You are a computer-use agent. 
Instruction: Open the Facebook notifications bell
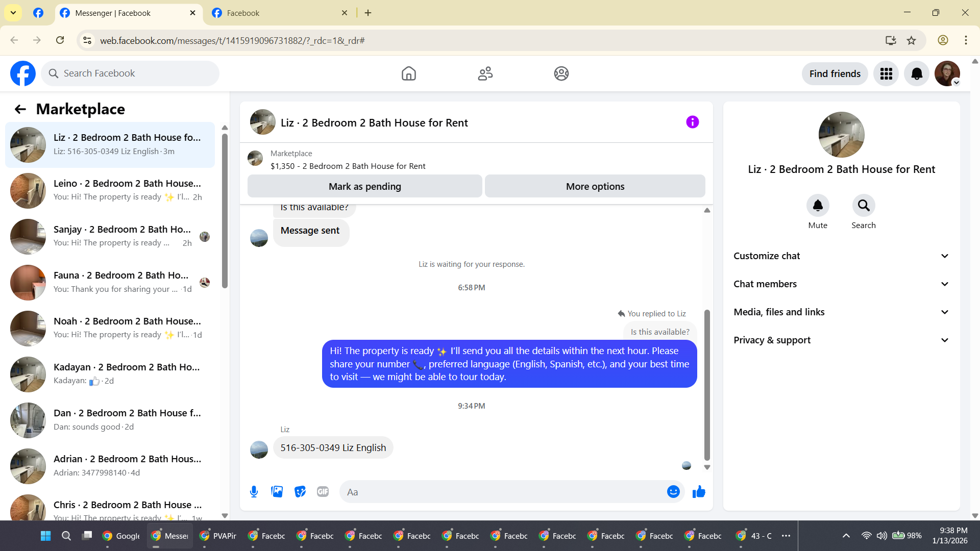(916, 74)
